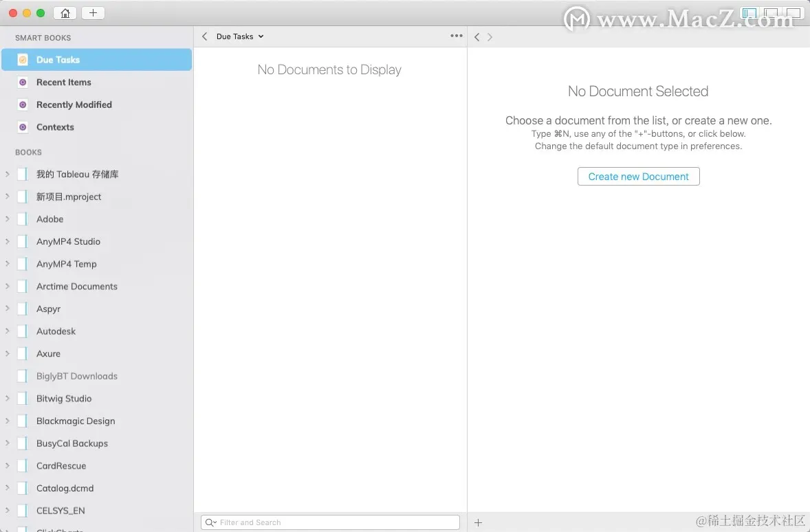Expand the Aspyr book
810x532 pixels.
(8, 309)
